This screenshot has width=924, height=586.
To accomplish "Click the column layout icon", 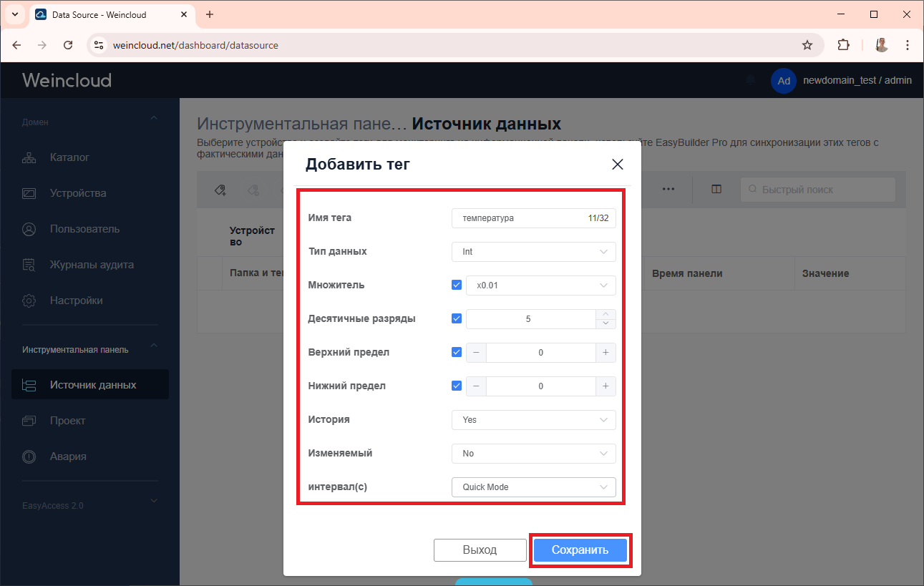I will pos(716,190).
